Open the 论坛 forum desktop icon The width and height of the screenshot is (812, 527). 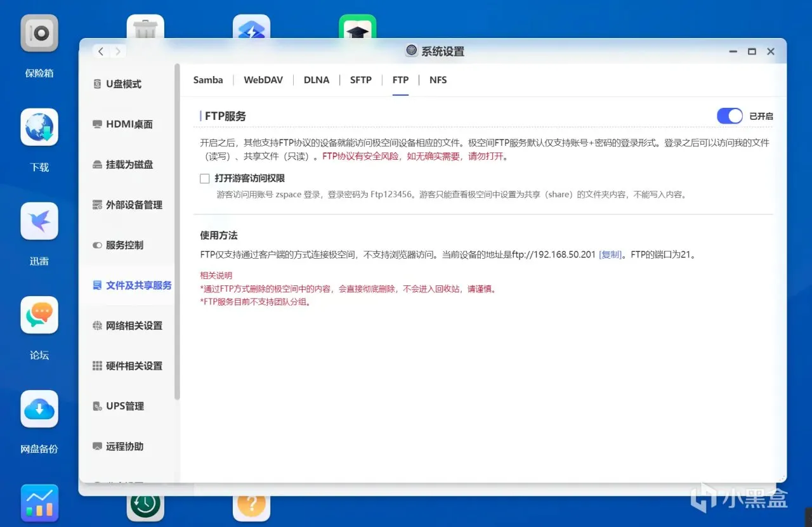tap(39, 315)
